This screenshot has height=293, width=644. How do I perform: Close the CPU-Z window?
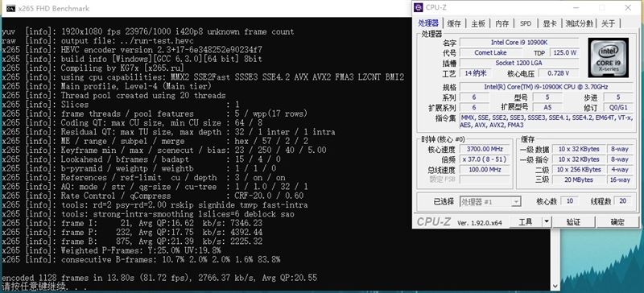point(628,7)
